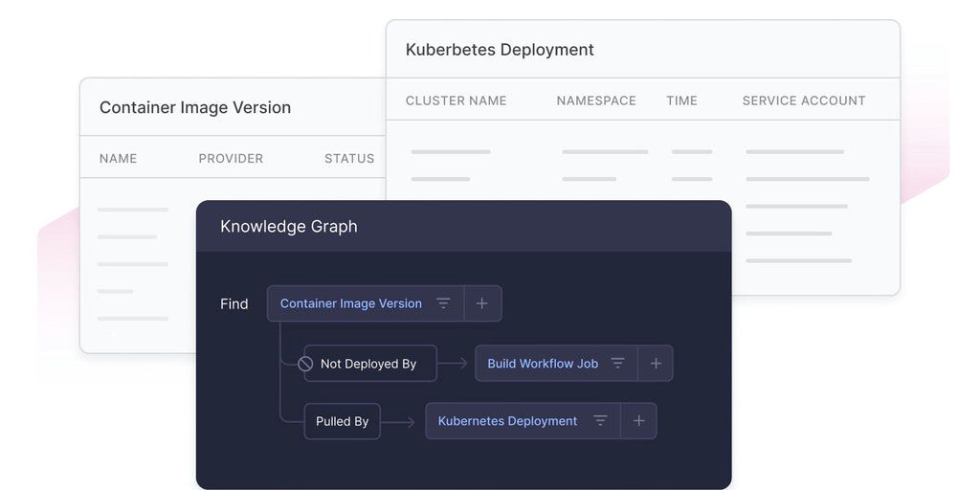Select the Container Image Version entity node
The height and width of the screenshot is (490, 980).
350,303
